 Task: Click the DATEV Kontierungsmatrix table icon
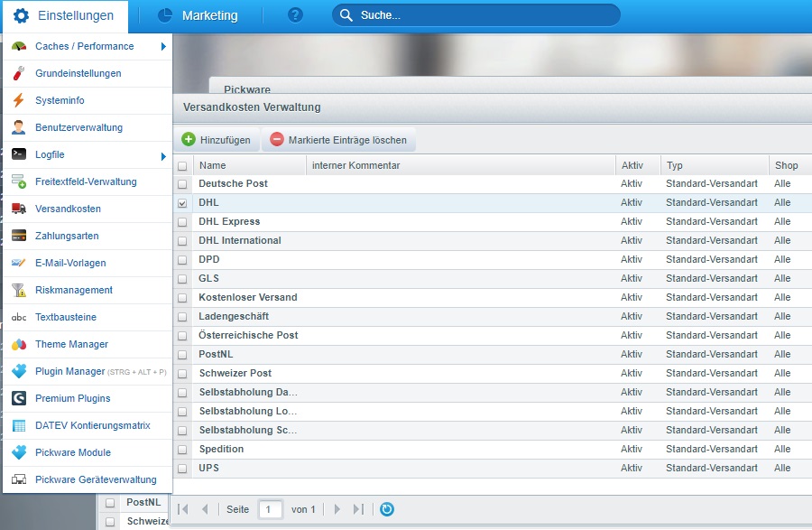pyautogui.click(x=19, y=425)
